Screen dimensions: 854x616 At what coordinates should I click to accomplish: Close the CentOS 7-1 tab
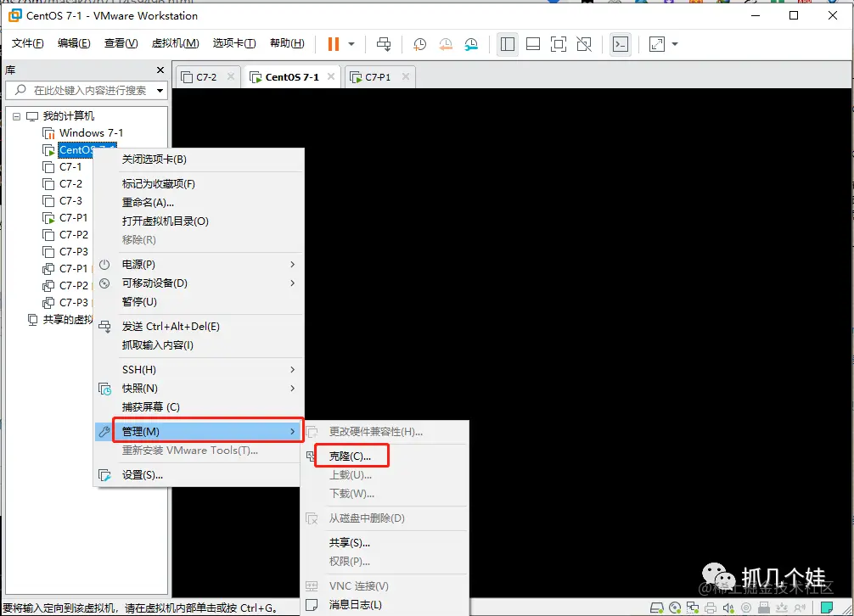pos(331,76)
